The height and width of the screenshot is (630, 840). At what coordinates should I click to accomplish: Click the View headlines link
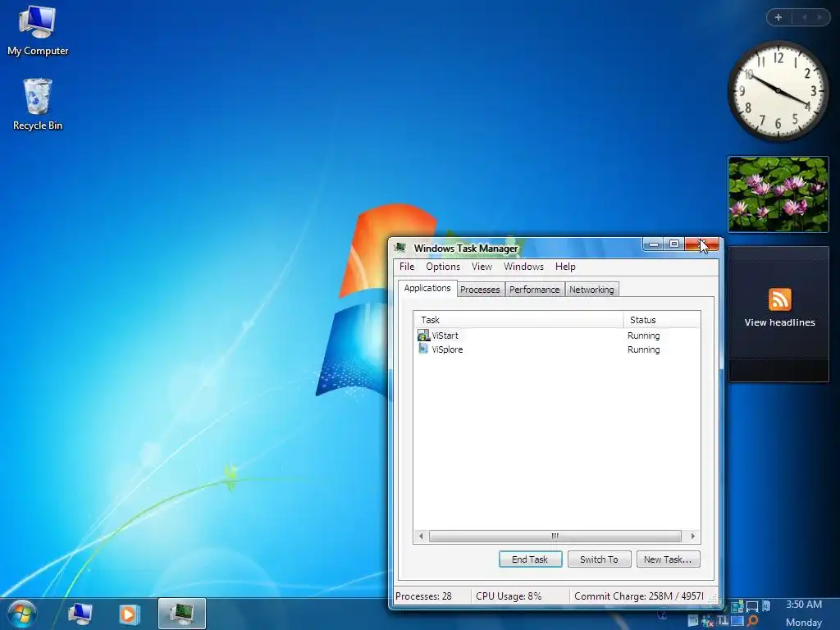click(x=779, y=322)
